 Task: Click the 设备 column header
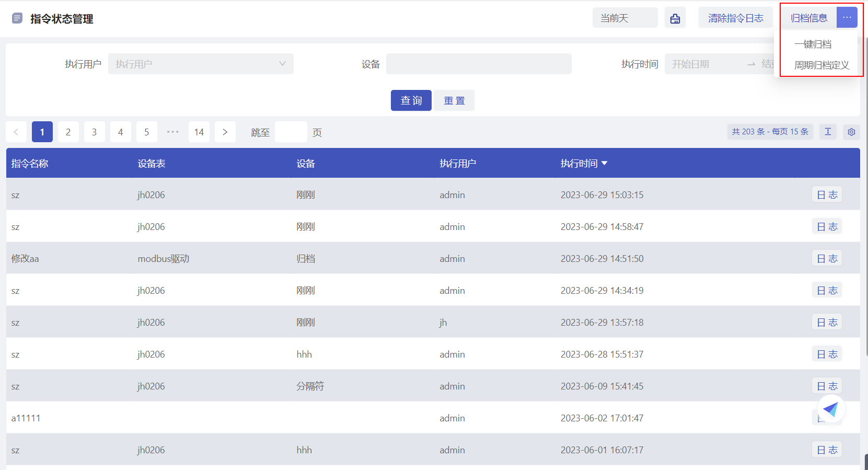coord(306,163)
